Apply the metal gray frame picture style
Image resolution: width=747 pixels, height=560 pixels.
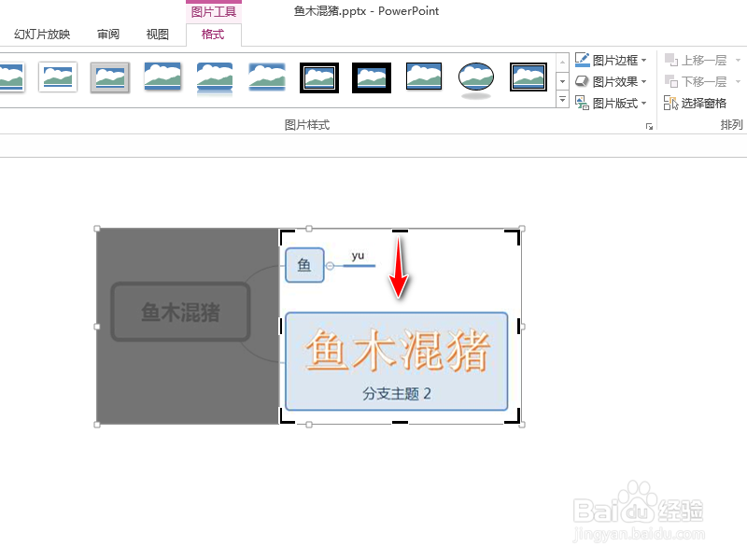[x=110, y=77]
